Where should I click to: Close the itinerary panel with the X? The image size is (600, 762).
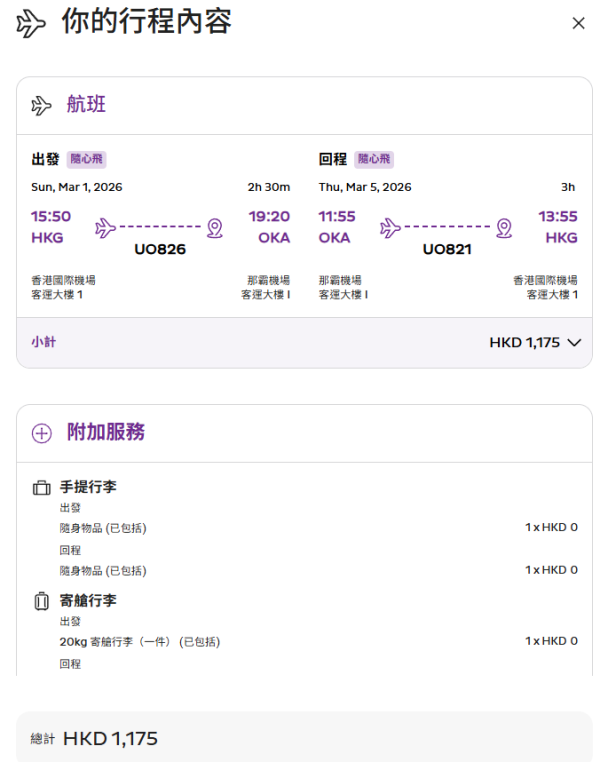(578, 23)
